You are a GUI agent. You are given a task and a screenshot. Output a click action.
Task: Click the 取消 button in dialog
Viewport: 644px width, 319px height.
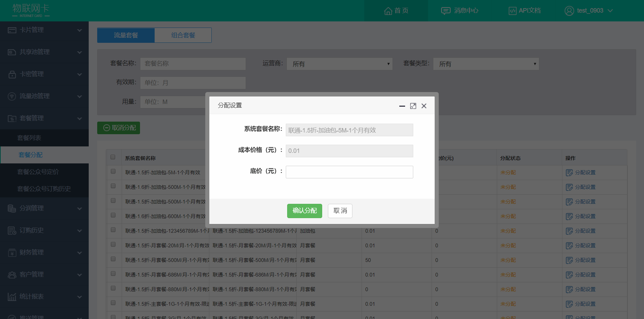point(340,211)
